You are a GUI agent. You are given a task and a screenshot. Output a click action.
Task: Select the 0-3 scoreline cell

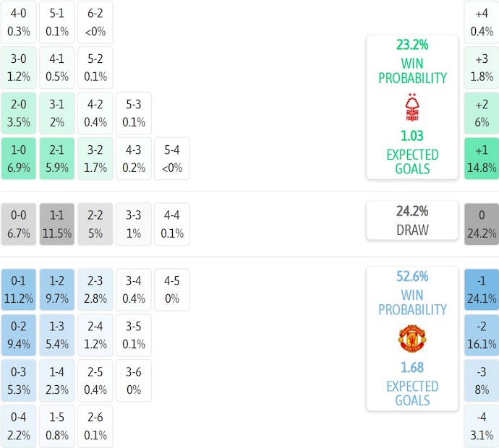19,380
